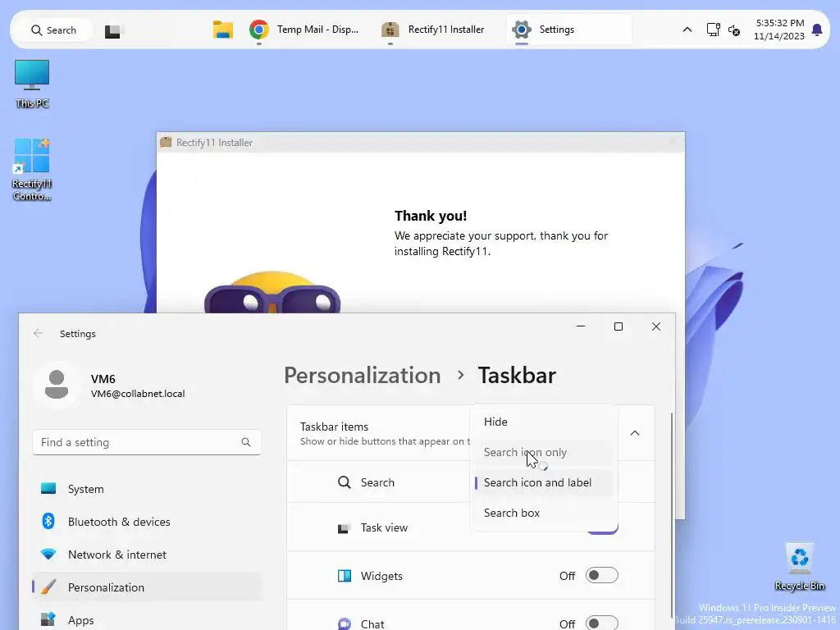Screen dimensions: 840x630
Task: Choose Search box option
Action: pyautogui.click(x=544, y=514)
